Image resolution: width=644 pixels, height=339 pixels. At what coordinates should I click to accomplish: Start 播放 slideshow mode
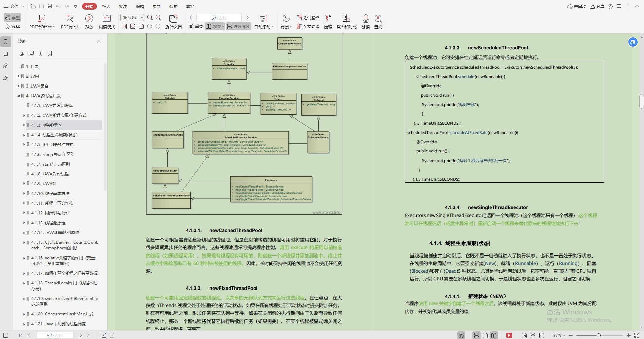(89, 22)
